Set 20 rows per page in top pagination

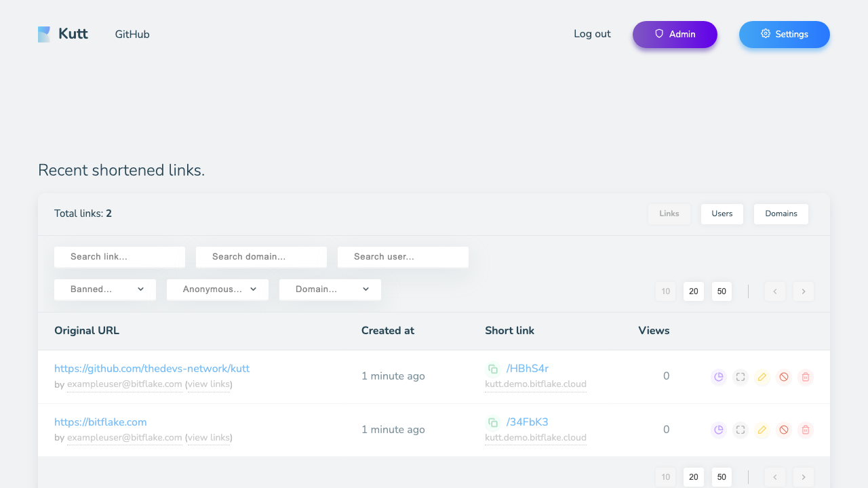pos(694,291)
